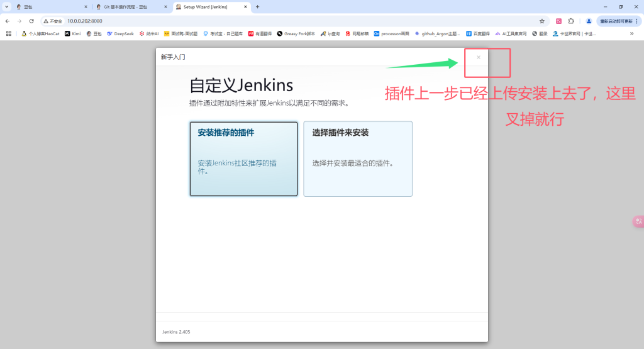Open a new tab with plus button
Viewport: 644px width, 349px height.
coord(257,7)
